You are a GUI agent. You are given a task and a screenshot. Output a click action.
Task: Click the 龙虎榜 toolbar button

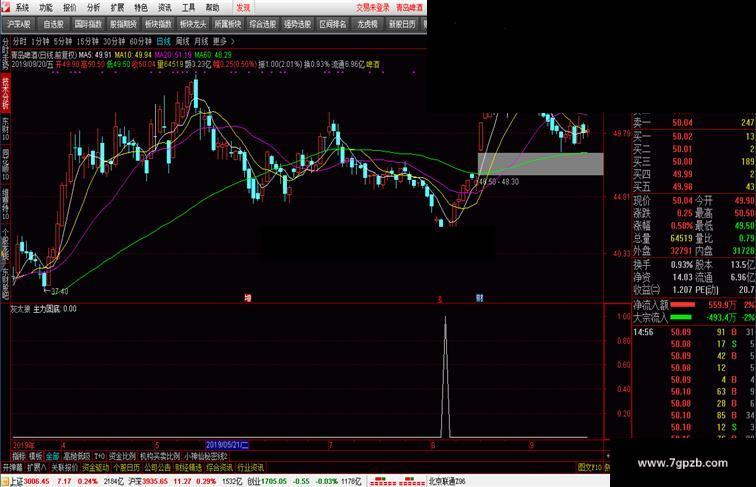(367, 24)
